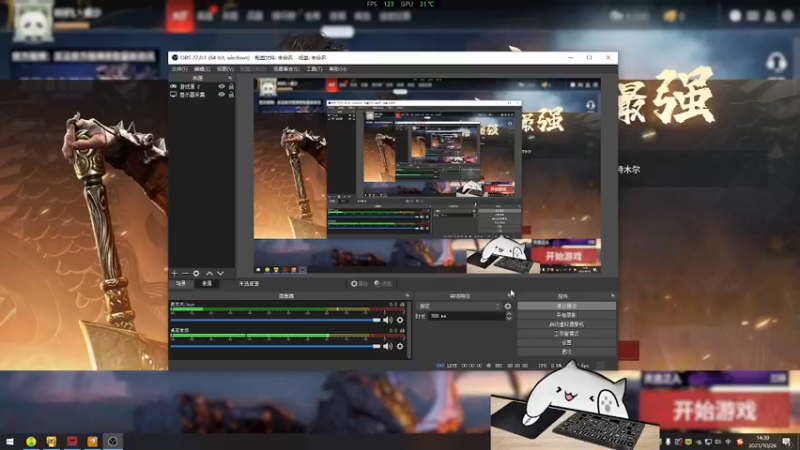800x450 pixels.
Task: Click the 启动虚拟摄像机 virtual camera button
Action: click(x=566, y=324)
